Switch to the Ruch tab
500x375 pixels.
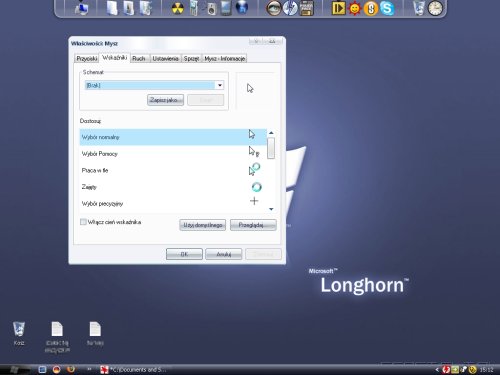[x=140, y=59]
